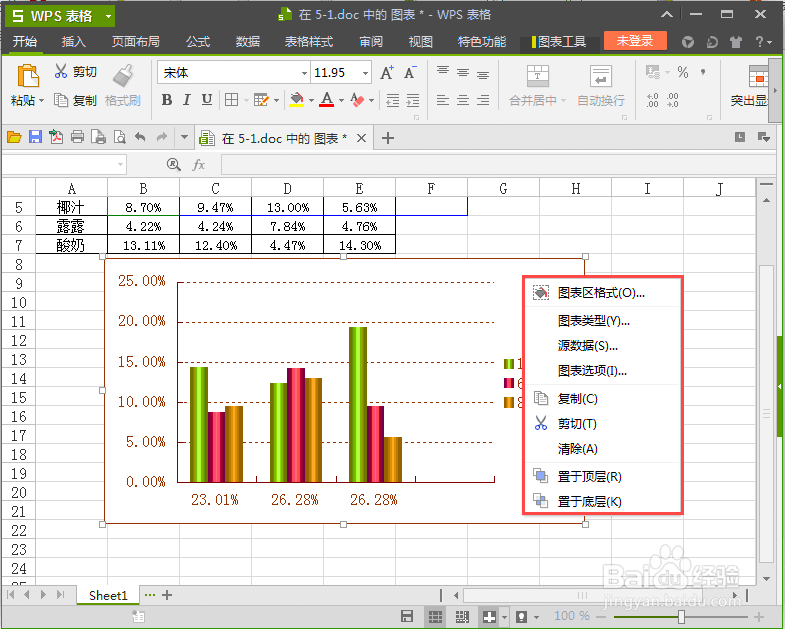Open the borders dropdown arrow

click(246, 101)
